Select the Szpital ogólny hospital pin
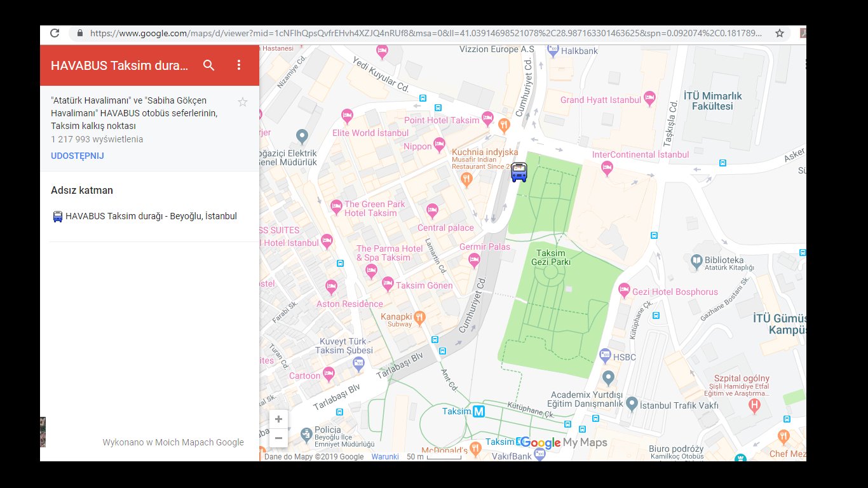This screenshot has width=868, height=488. point(755,405)
